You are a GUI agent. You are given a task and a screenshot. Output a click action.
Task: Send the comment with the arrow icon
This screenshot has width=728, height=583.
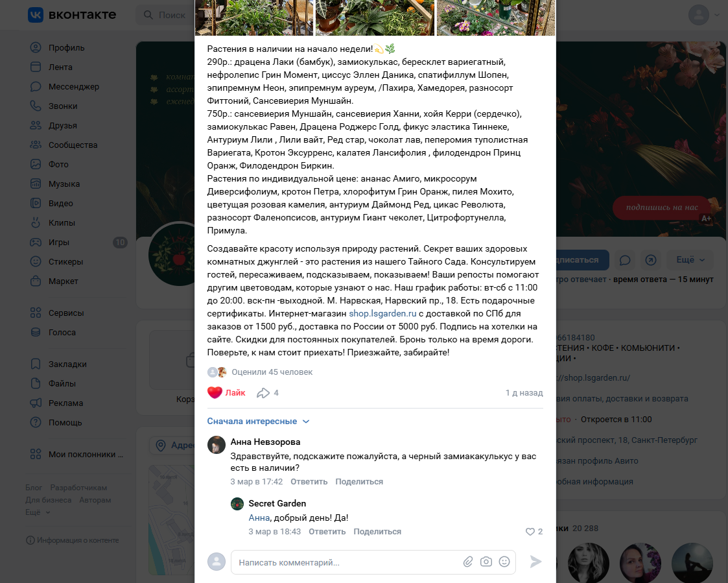pos(535,562)
